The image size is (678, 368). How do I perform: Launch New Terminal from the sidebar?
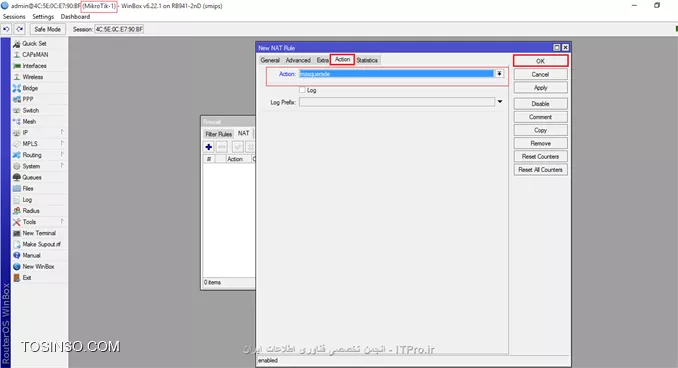39,233
